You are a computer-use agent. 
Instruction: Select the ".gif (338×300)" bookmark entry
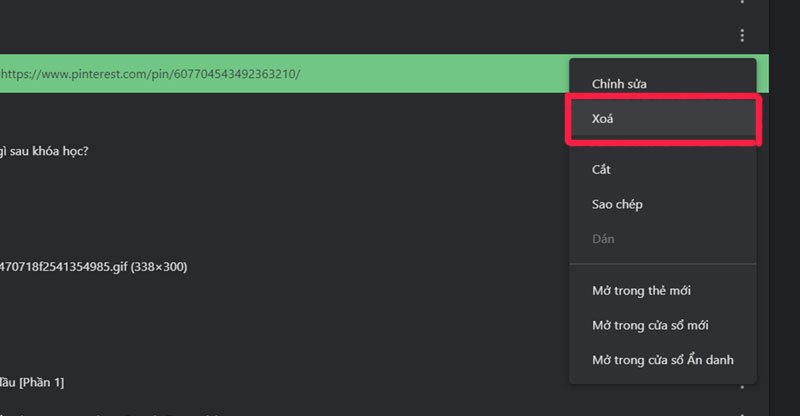point(93,267)
